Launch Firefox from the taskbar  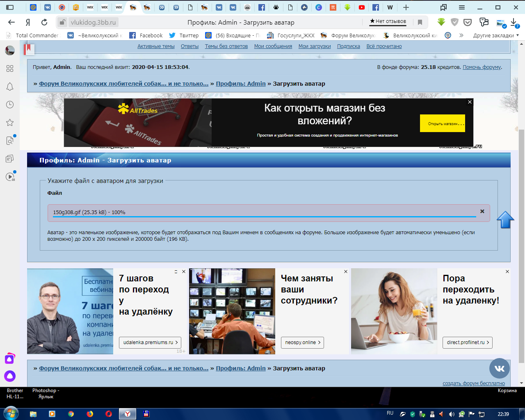[x=90, y=414]
